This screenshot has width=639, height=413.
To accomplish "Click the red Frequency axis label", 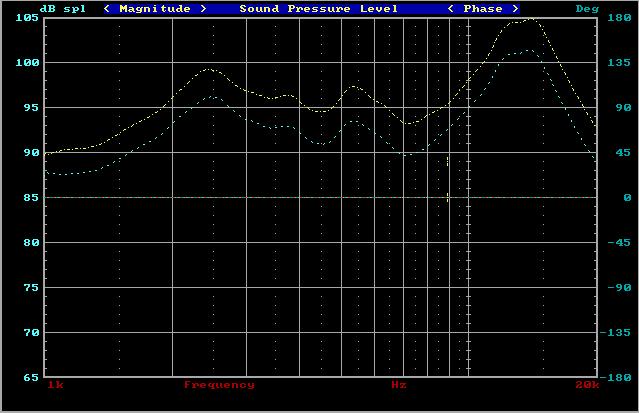I will pos(219,385).
